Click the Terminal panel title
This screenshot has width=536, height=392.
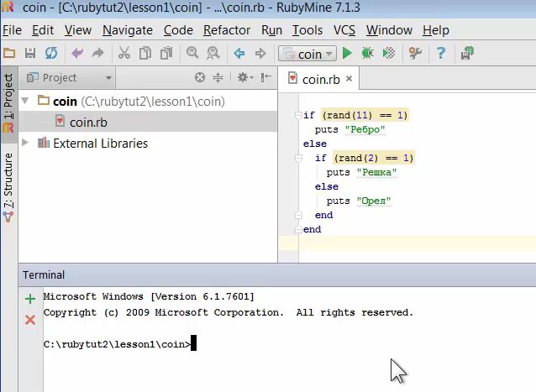click(44, 274)
